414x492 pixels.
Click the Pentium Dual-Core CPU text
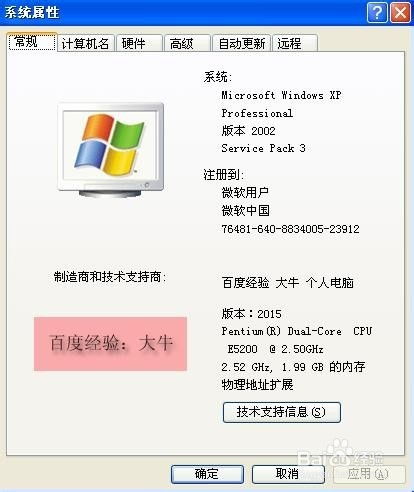click(297, 331)
